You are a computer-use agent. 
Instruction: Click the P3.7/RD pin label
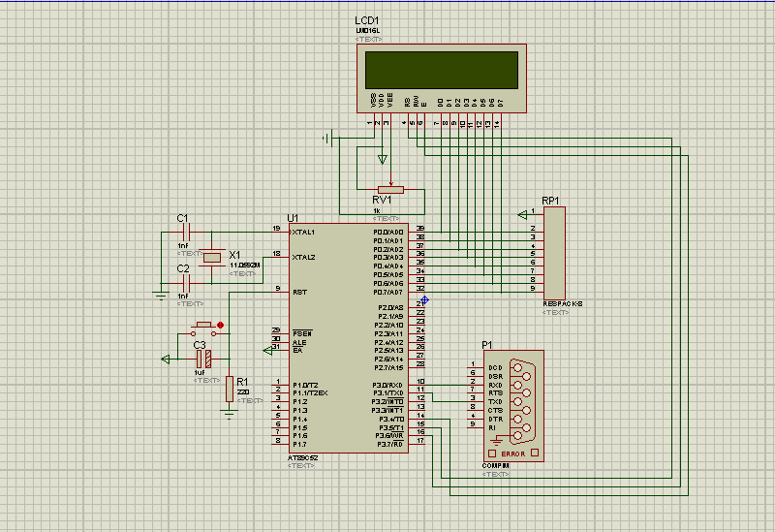(x=390, y=445)
